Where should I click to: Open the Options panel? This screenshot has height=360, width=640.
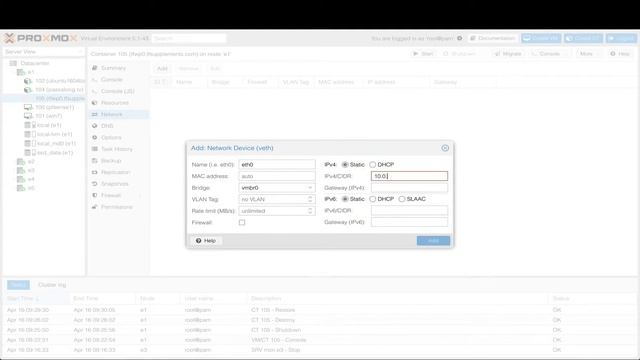pos(118,138)
